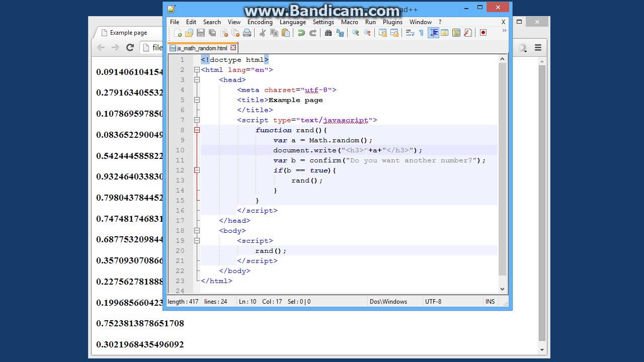
Task: Toggle synchronize vertical scrolling icon
Action: (x=383, y=33)
